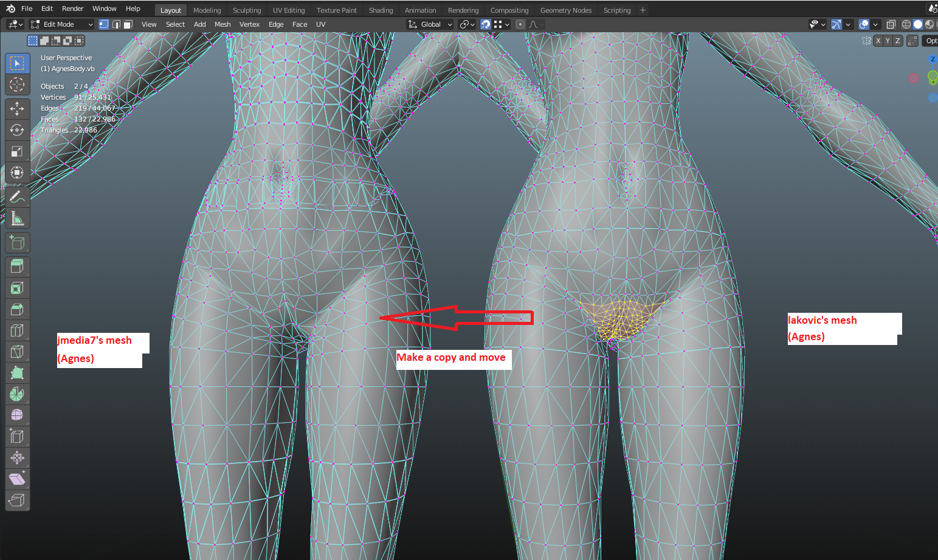Toggle X axis mesh symmetry
This screenshot has height=560, width=938.
click(878, 41)
